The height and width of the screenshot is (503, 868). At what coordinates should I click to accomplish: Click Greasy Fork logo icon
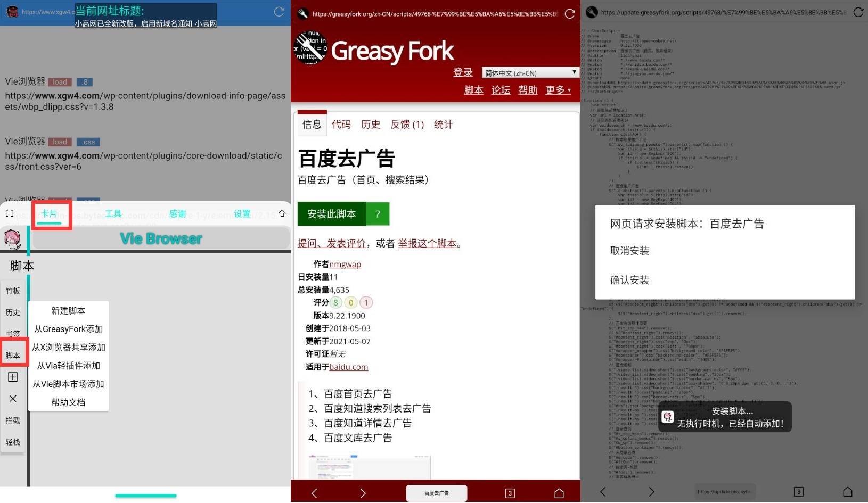(310, 47)
